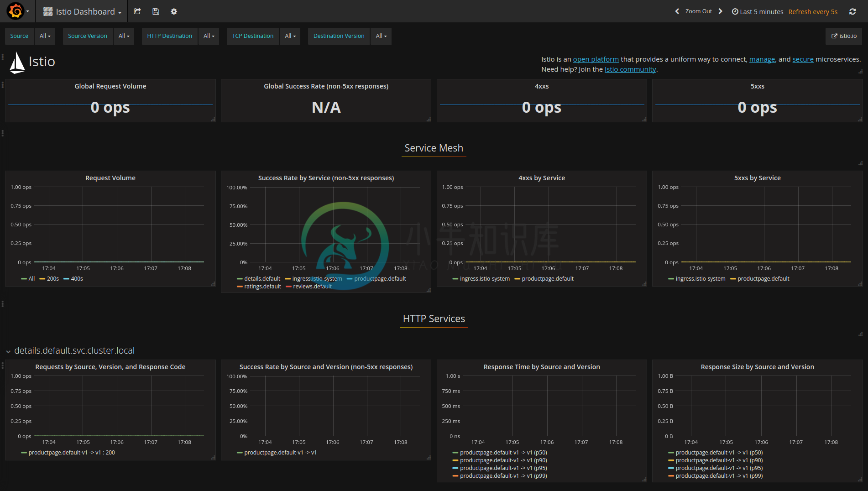Click the HTTP Destination variable label
Image resolution: width=868 pixels, height=491 pixels.
pos(169,36)
